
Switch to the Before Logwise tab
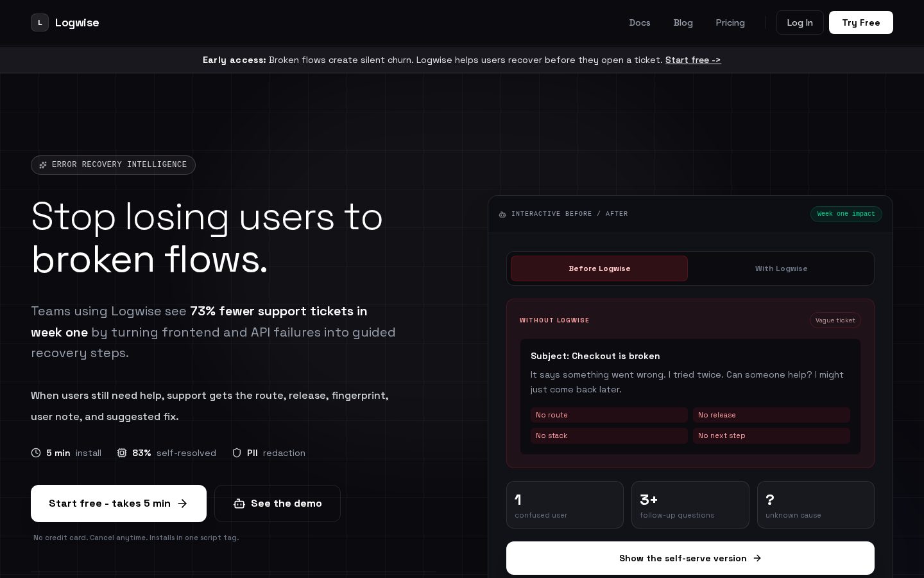pos(599,268)
